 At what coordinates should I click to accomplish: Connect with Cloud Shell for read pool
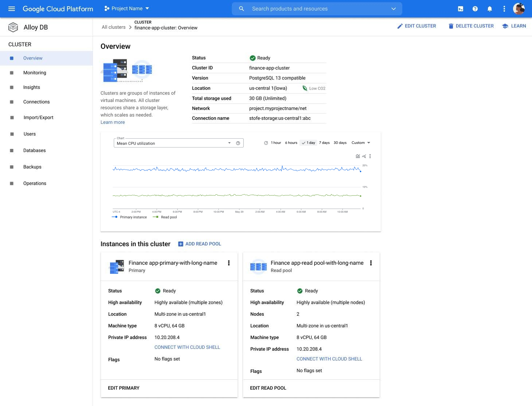coord(329,359)
